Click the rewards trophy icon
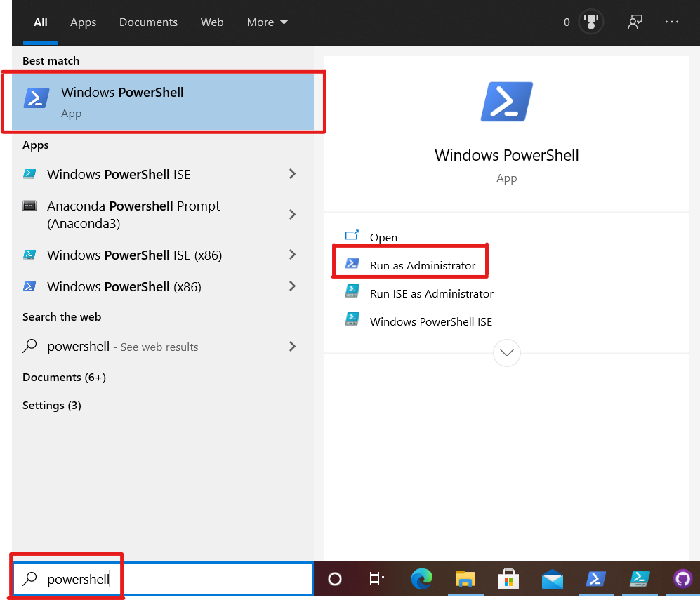 pos(590,22)
